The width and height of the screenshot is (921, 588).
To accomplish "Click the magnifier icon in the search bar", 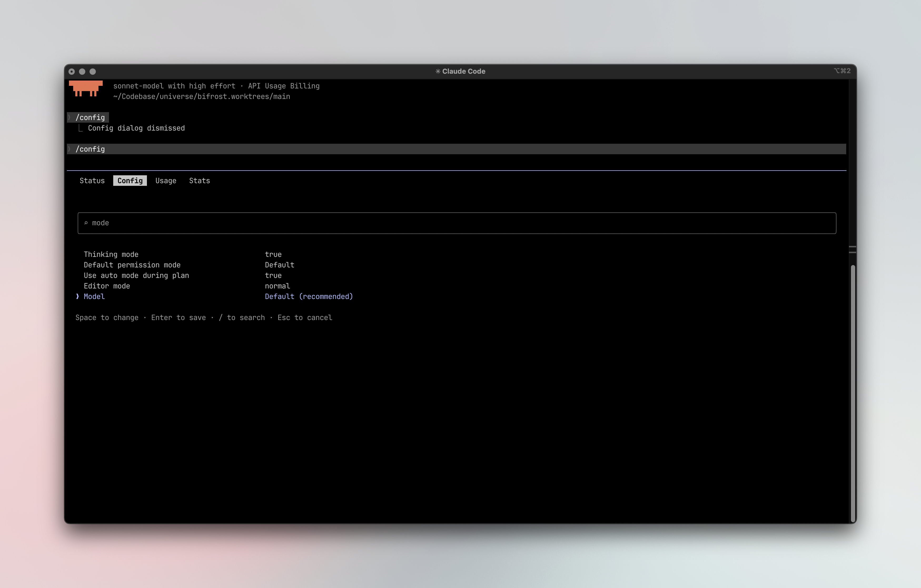I will [86, 222].
